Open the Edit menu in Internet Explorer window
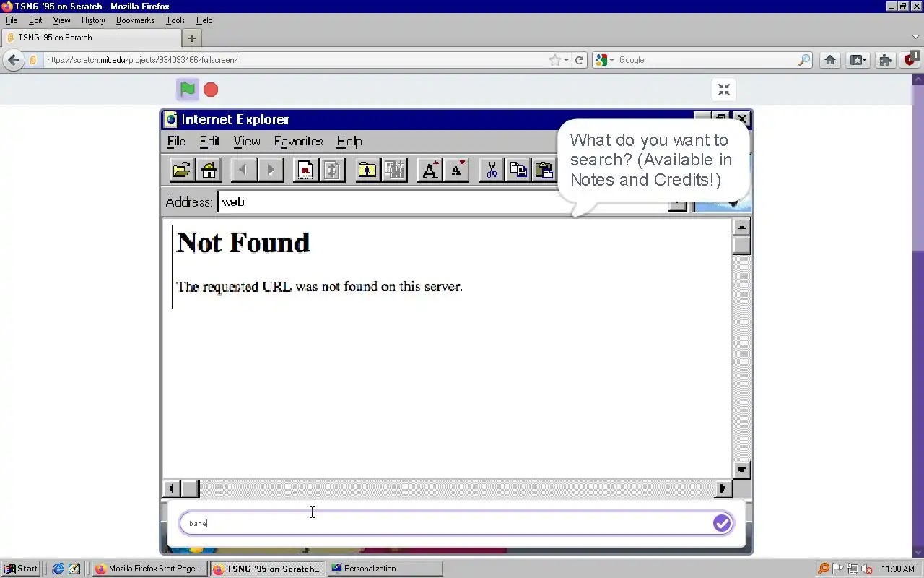 click(209, 142)
